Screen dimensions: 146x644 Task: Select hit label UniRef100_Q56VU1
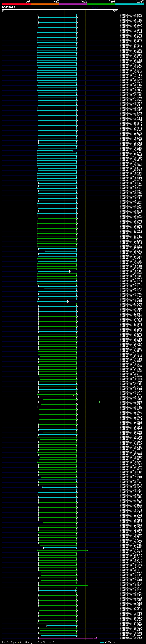131,15
